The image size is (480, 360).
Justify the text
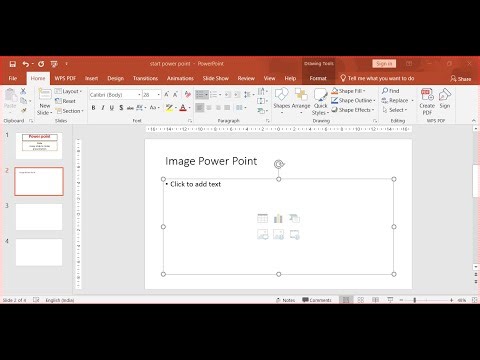227,108
